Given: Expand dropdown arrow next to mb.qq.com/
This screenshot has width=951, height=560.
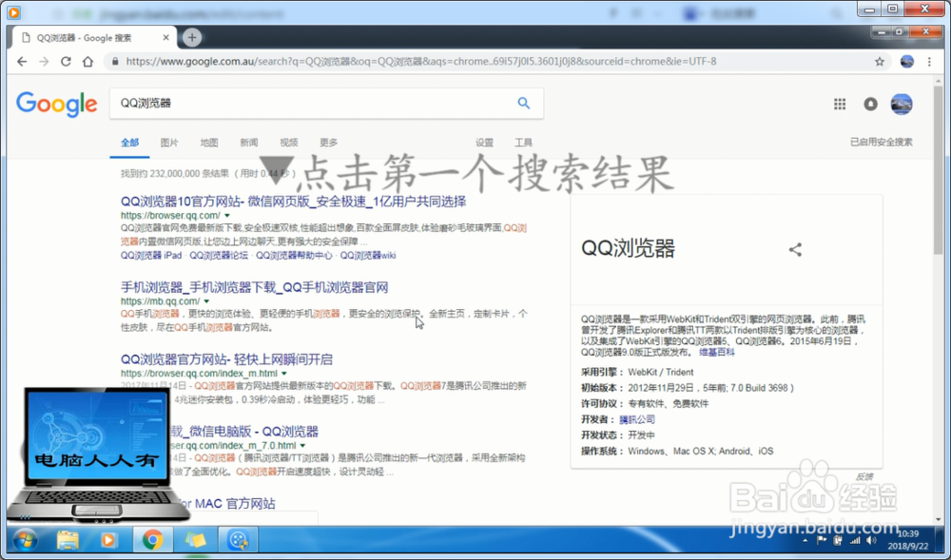Looking at the screenshot, I should 206,301.
